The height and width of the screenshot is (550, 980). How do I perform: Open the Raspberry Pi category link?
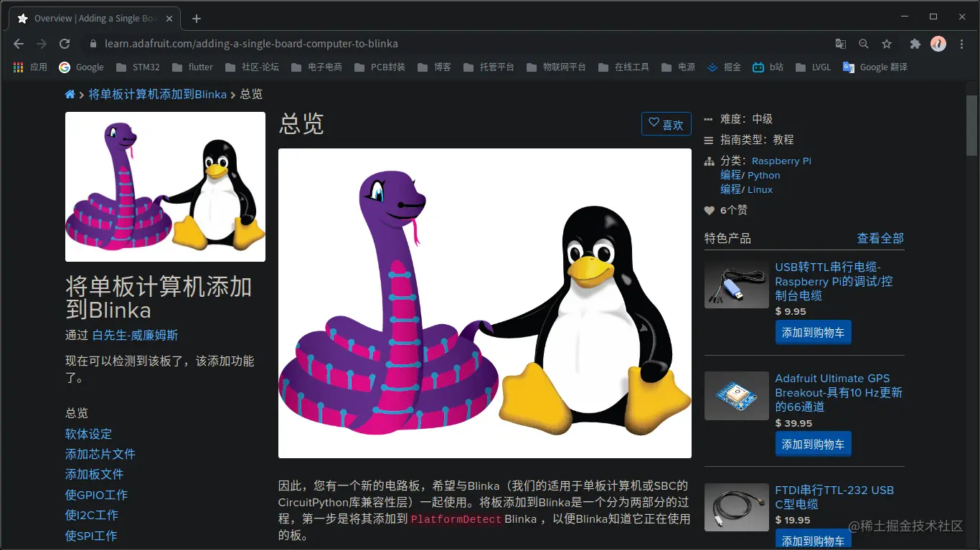pyautogui.click(x=781, y=161)
